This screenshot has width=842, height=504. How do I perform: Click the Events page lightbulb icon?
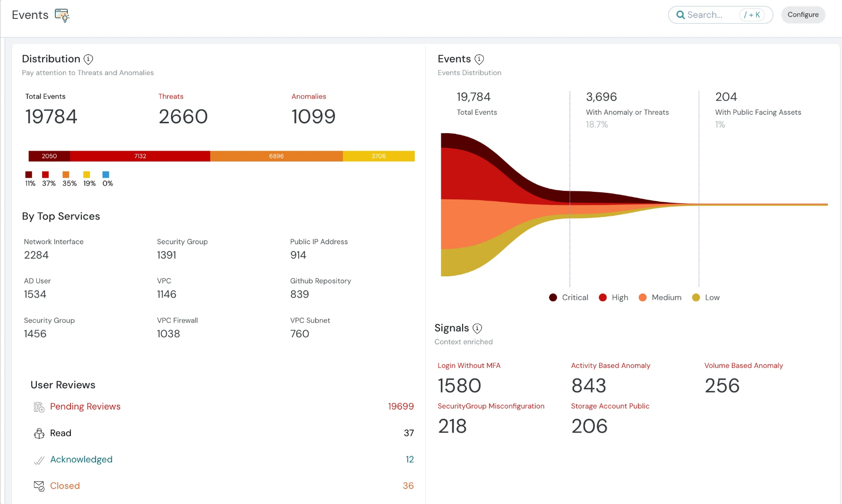[62, 16]
